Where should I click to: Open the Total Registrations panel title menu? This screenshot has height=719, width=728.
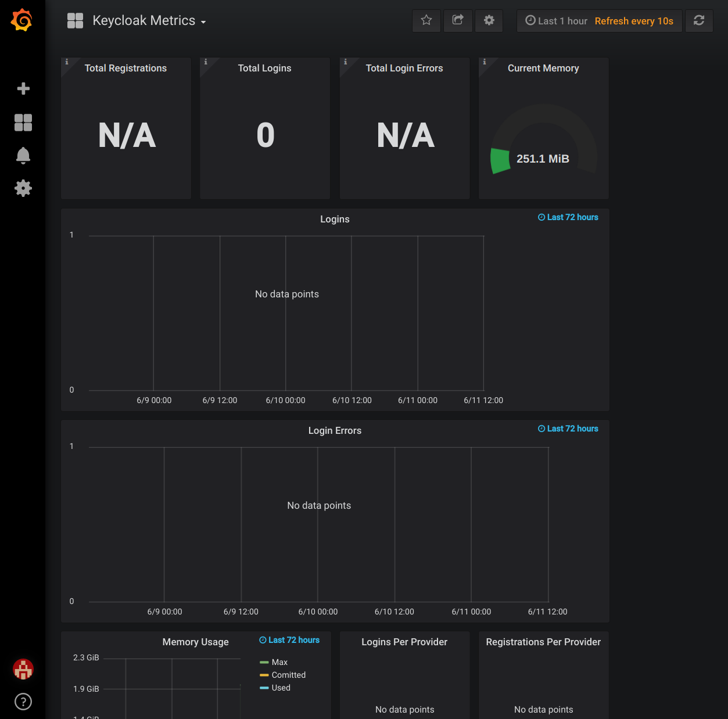[x=125, y=68]
